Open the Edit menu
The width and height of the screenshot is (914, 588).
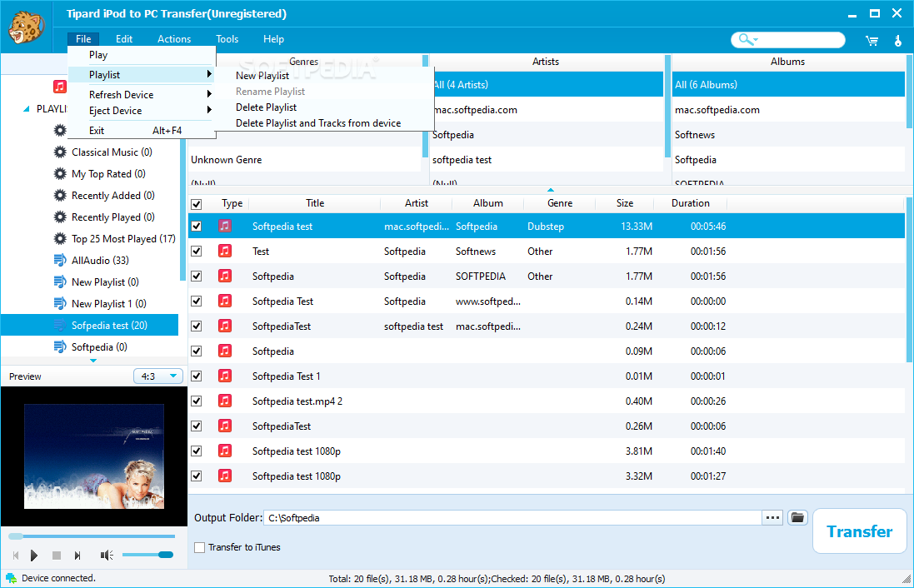coord(124,39)
